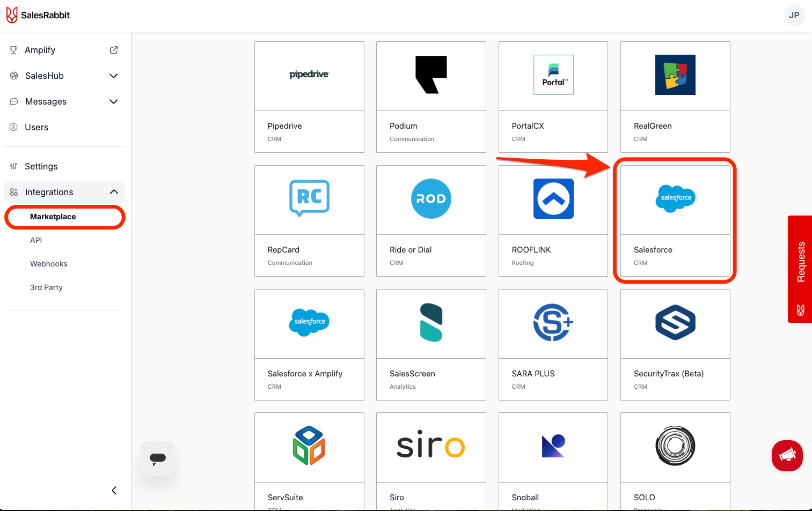
Task: Click the red megaphone announcements button
Action: (x=787, y=456)
